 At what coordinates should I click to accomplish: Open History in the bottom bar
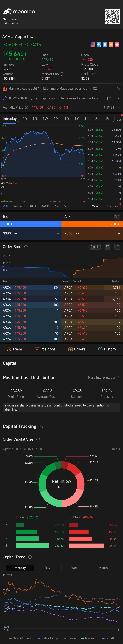(107, 349)
